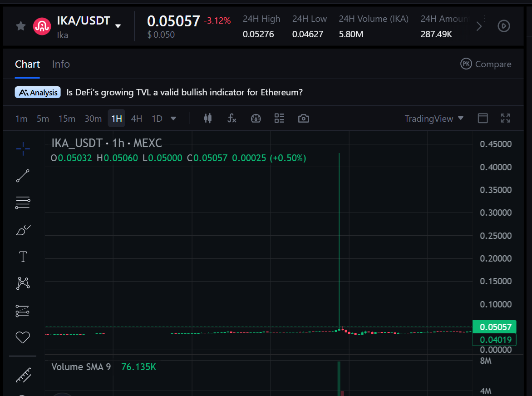The image size is (532, 396).
Task: Click the Compare button
Action: (x=486, y=64)
